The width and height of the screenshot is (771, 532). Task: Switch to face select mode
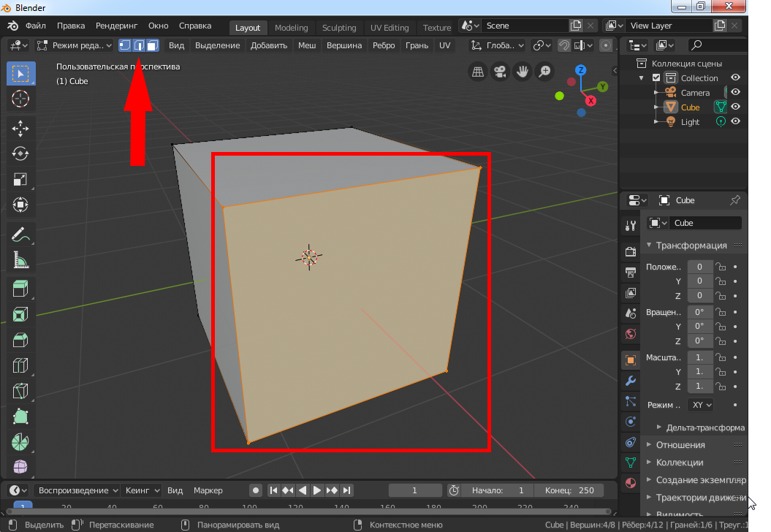pyautogui.click(x=153, y=45)
